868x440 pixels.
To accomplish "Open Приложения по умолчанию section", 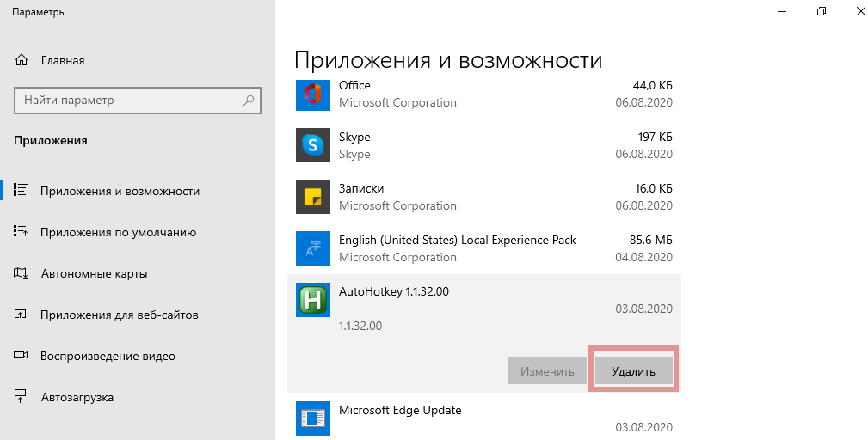I will (118, 232).
